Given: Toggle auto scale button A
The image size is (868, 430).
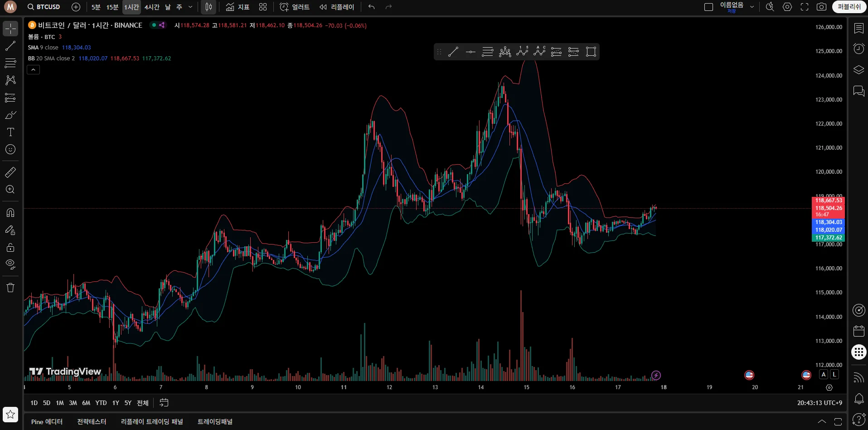Looking at the screenshot, I should [x=824, y=375].
